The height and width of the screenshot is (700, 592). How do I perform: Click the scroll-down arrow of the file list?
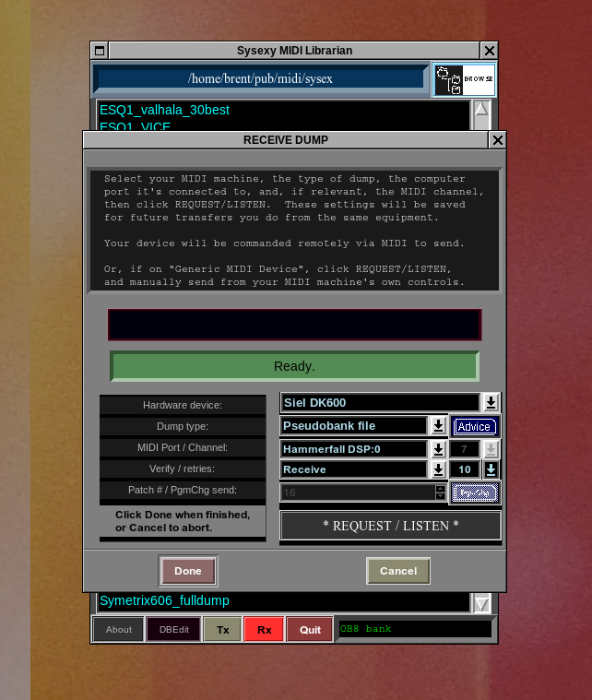point(481,603)
